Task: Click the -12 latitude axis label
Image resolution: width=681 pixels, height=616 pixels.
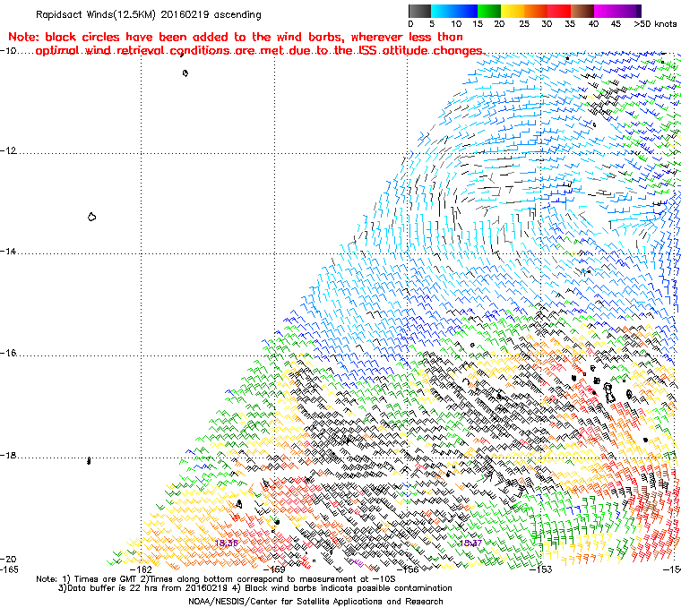Action: point(8,150)
